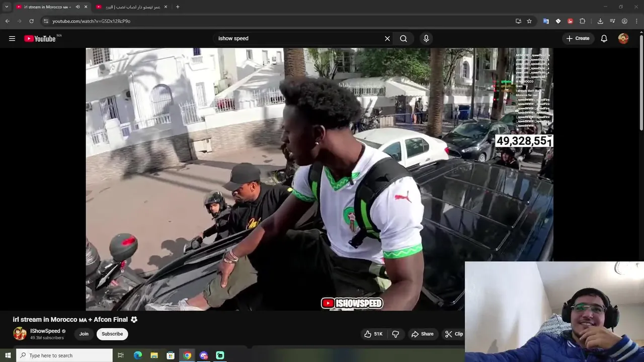
Task: Open the purple app icon in taskbar
Action: 204,355
